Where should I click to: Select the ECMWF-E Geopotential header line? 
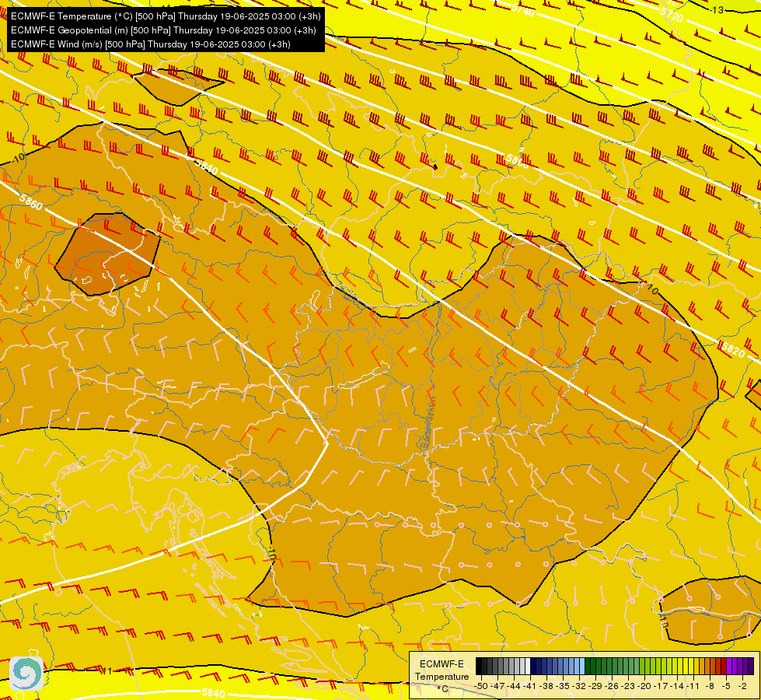tap(163, 30)
